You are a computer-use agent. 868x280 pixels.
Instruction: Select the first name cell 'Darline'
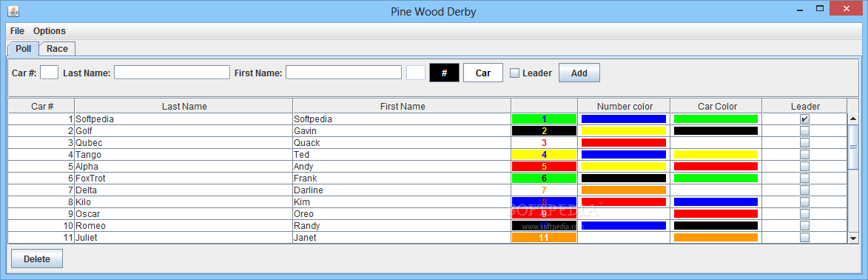[401, 190]
